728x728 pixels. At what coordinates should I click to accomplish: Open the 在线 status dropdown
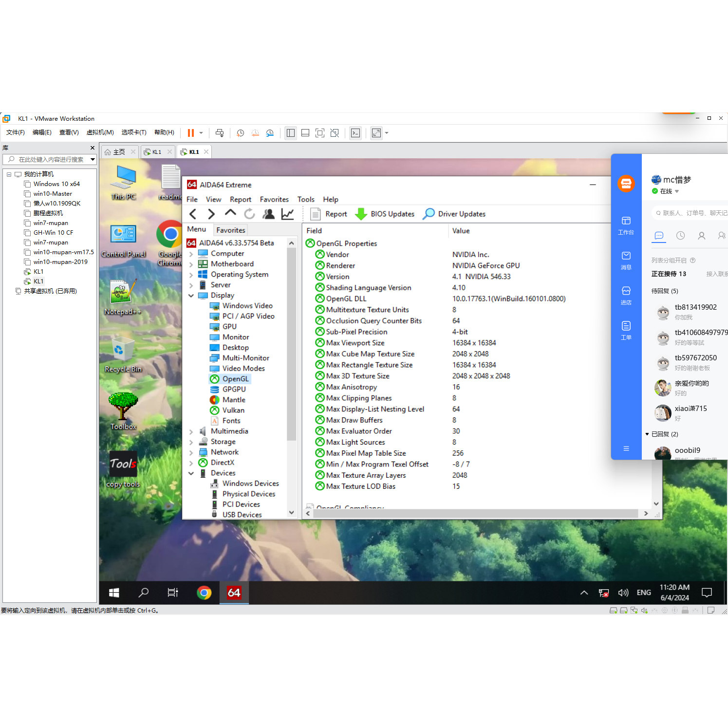coord(677,191)
